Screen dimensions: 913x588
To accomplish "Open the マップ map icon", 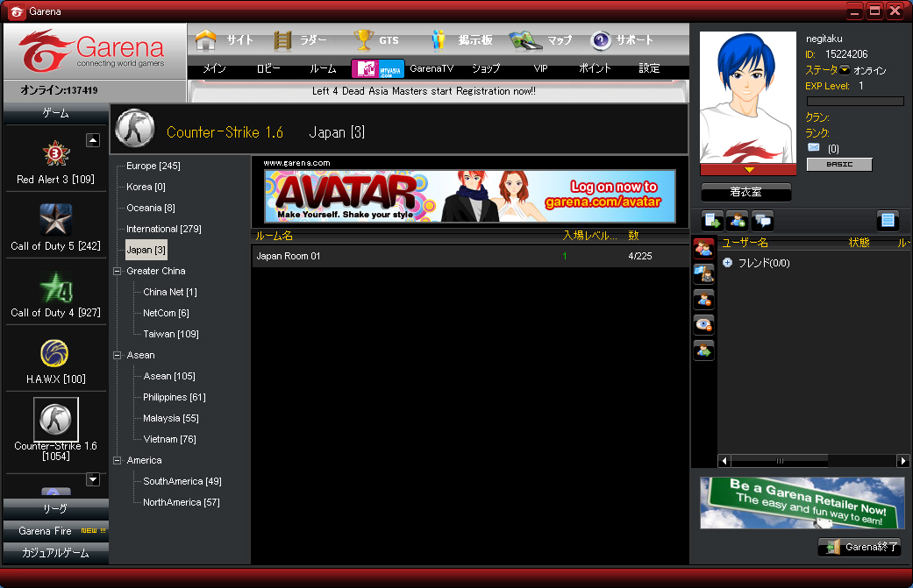I will click(x=525, y=40).
